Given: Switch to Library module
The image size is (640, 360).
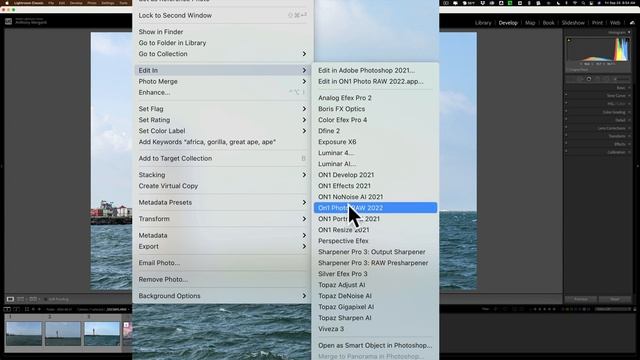Looking at the screenshot, I should coord(483,23).
